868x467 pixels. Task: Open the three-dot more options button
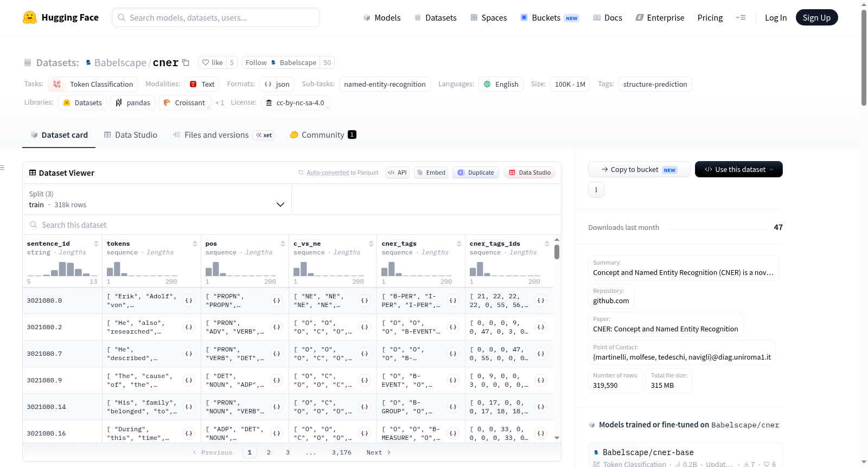pyautogui.click(x=596, y=190)
